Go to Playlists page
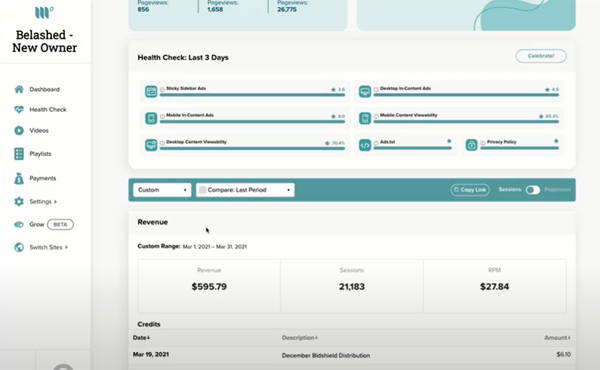This screenshot has height=370, width=600. click(x=40, y=153)
